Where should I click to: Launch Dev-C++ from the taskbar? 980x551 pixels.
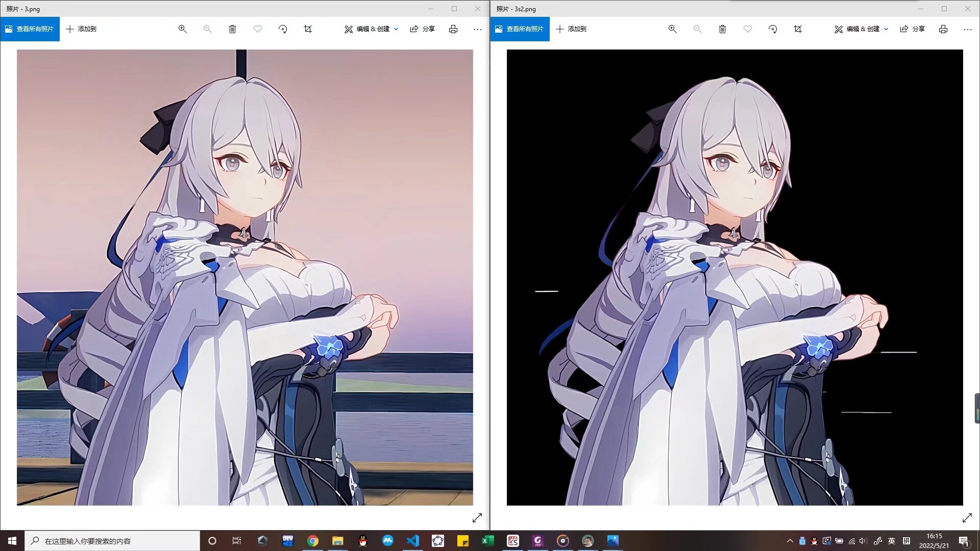click(x=288, y=541)
